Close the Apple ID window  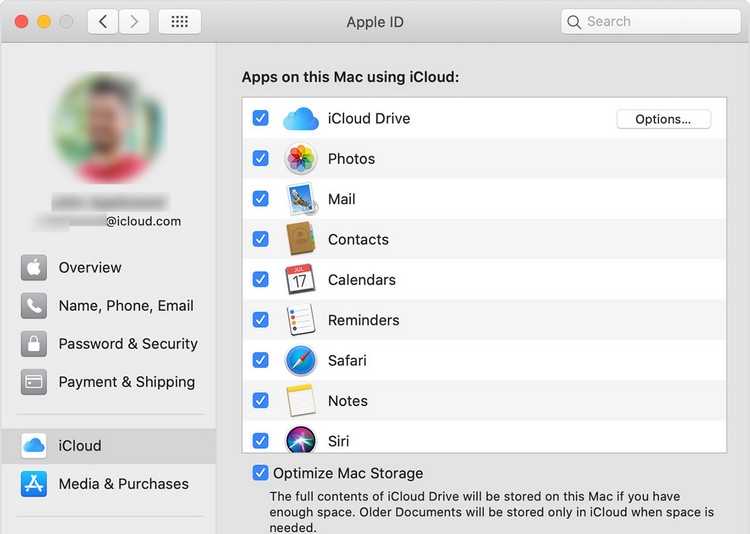[22, 22]
